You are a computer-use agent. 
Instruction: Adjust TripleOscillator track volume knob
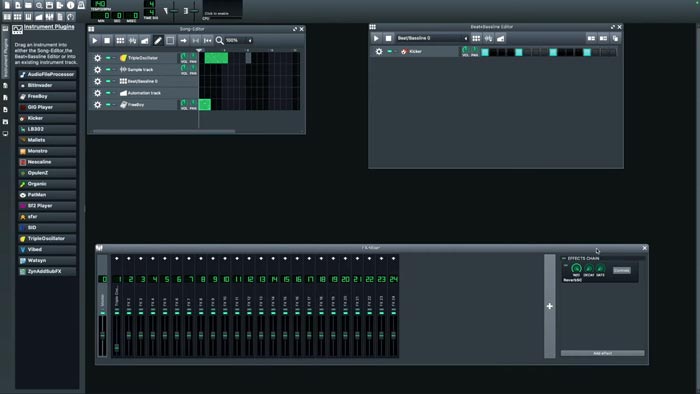click(184, 57)
